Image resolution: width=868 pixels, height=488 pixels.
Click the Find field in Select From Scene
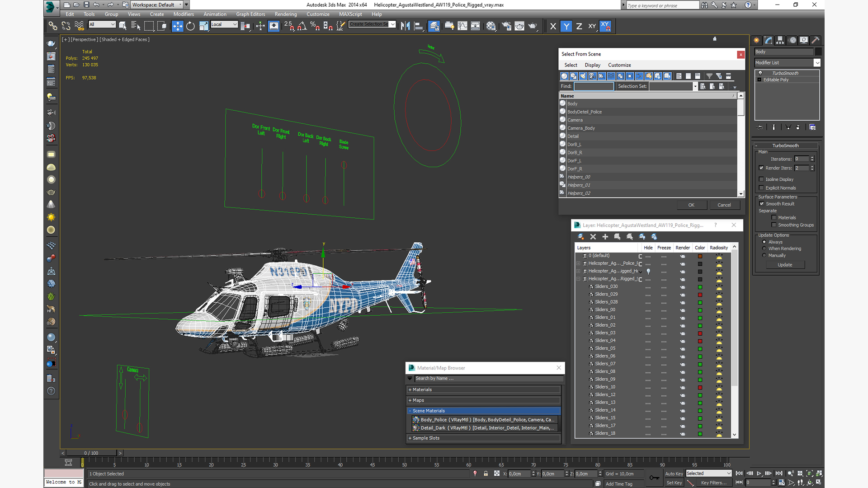point(594,86)
